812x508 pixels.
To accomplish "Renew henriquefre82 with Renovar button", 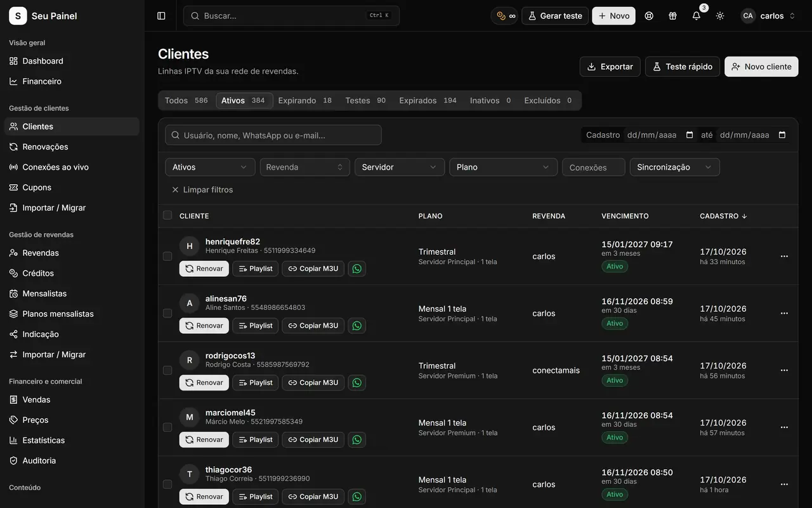I will [x=204, y=269].
